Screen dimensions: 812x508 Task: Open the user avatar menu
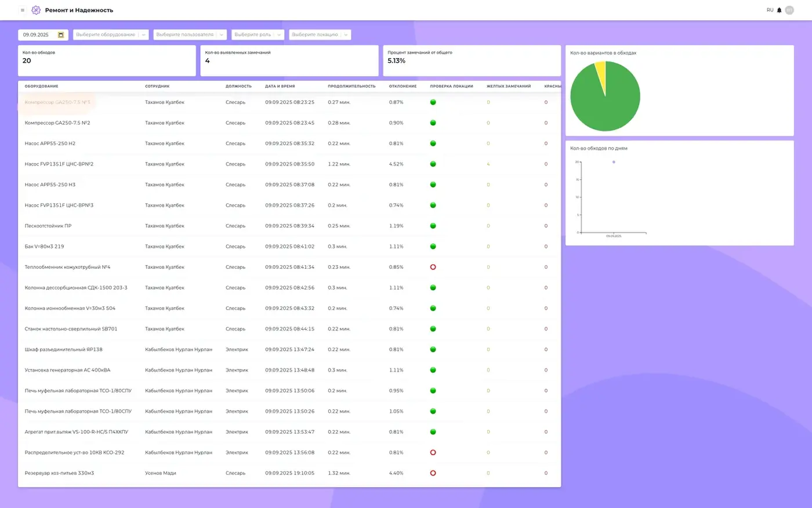pyautogui.click(x=789, y=10)
